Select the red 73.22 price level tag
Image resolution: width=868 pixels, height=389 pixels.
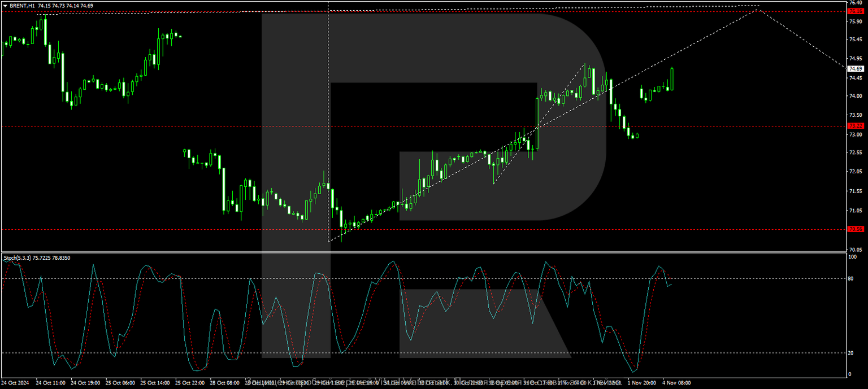click(x=854, y=125)
